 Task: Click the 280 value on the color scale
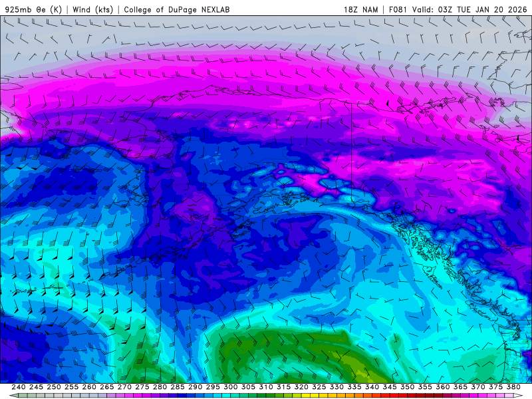[160, 387]
